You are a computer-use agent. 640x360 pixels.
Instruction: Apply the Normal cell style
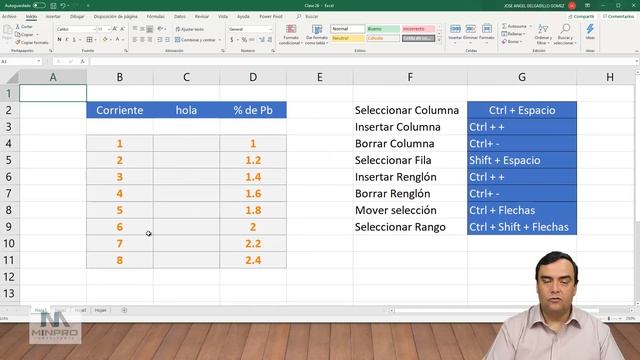click(x=347, y=29)
